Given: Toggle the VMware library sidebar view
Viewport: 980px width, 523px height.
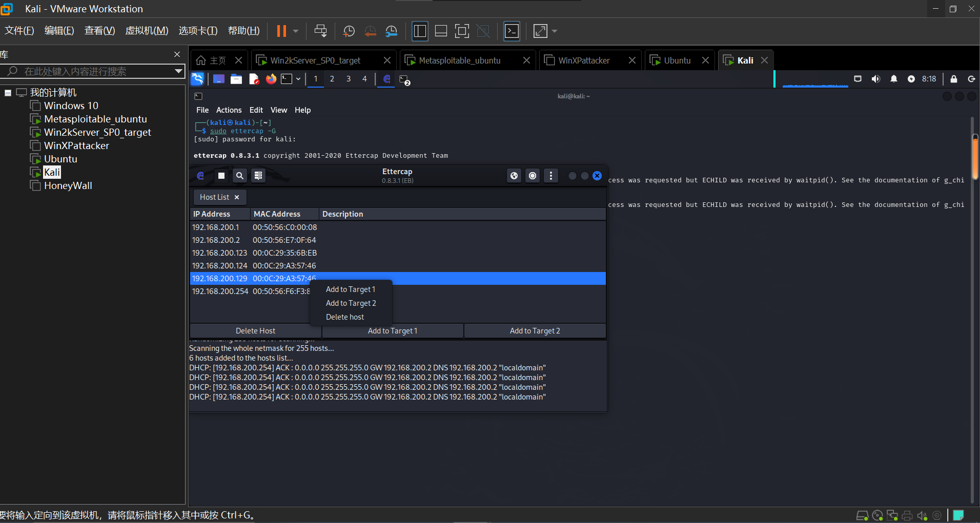Looking at the screenshot, I should [420, 31].
